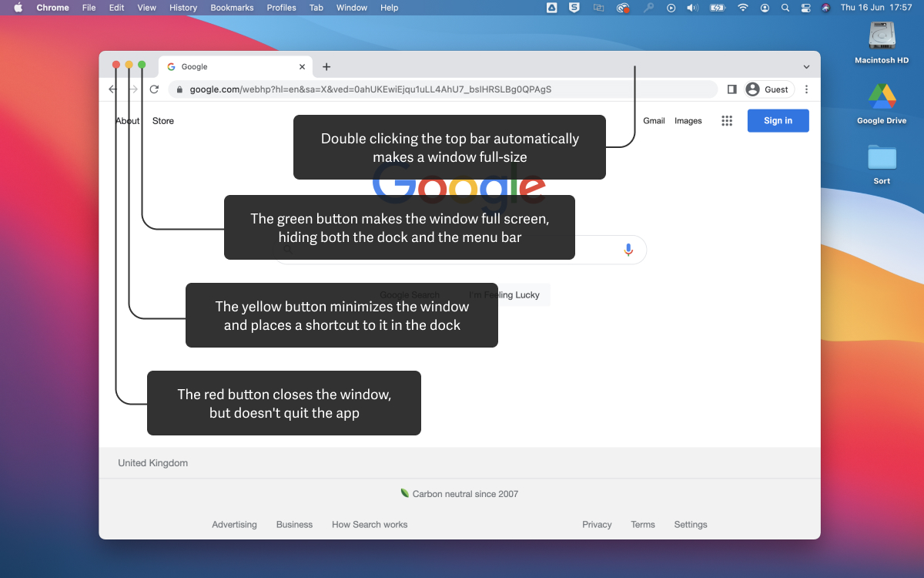The height and width of the screenshot is (578, 924).
Task: Click the menu bar date and time
Action: click(x=876, y=8)
